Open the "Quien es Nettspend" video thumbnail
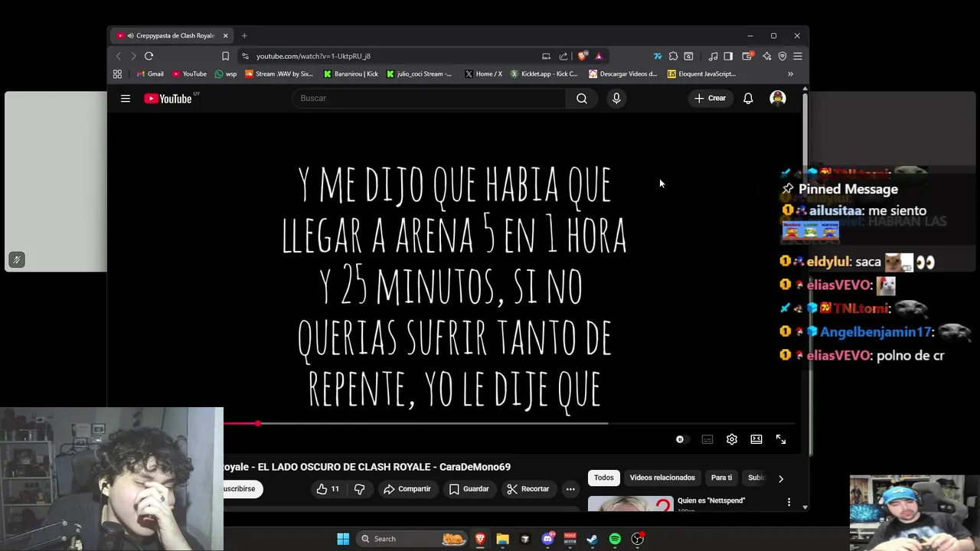The height and width of the screenshot is (551, 980). click(x=631, y=504)
